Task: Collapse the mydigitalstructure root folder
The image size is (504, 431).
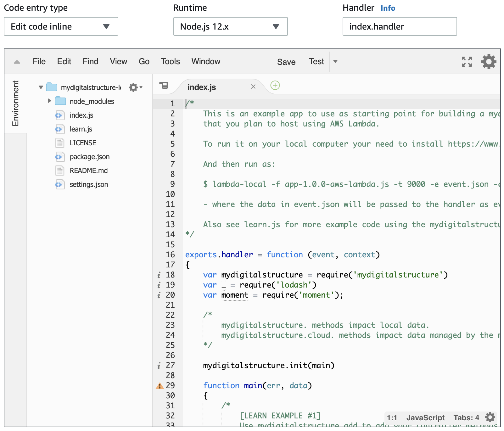Action: (x=41, y=87)
